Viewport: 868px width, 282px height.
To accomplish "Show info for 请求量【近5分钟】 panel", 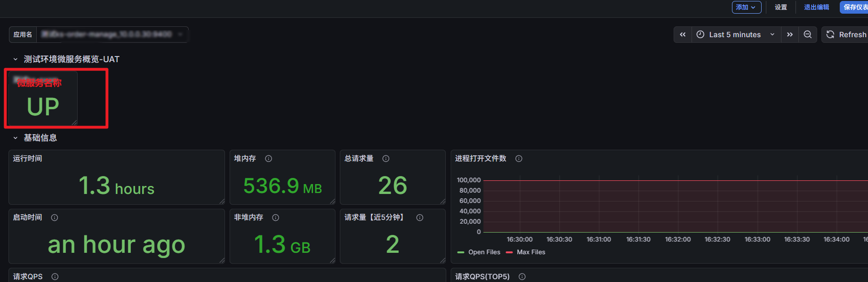I will coord(420,218).
